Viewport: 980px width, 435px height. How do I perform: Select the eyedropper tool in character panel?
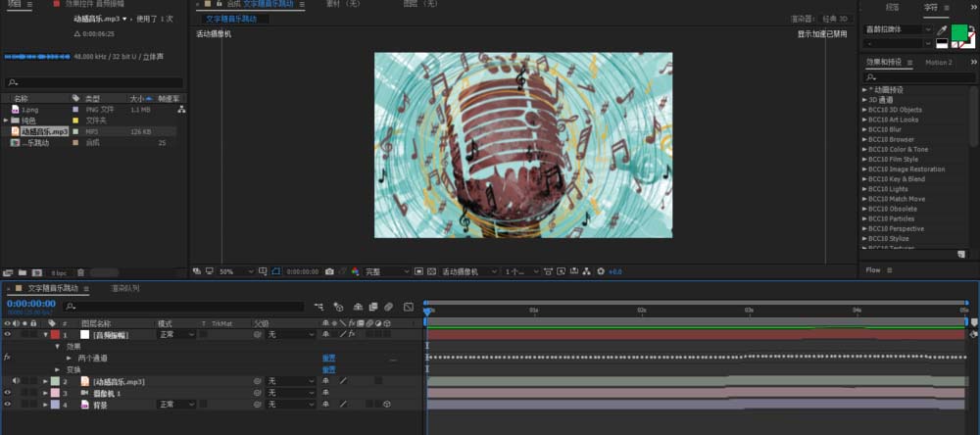tap(943, 30)
